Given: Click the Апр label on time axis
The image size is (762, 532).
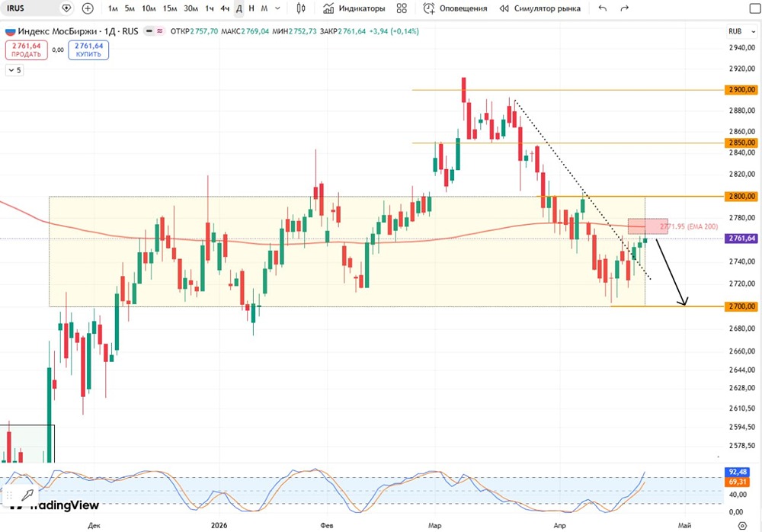Looking at the screenshot, I should [560, 525].
